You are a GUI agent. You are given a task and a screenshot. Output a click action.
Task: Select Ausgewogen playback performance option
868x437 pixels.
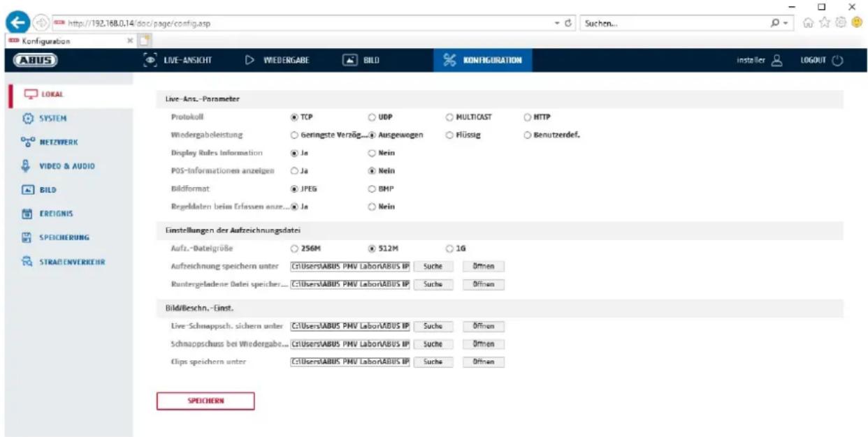point(372,135)
